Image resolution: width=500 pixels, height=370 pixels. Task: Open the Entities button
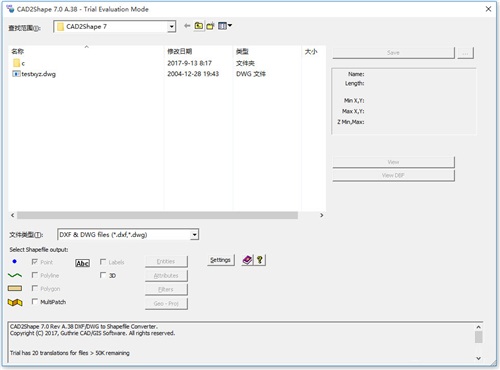click(x=166, y=261)
